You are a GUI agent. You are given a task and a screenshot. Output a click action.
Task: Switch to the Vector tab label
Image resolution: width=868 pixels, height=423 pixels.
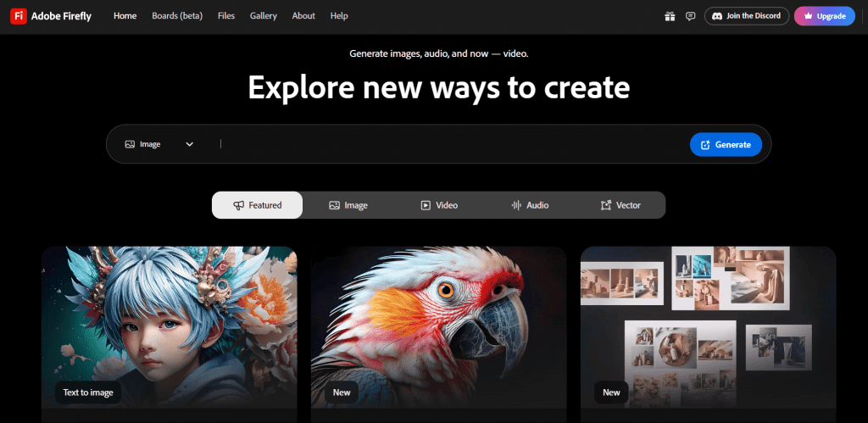point(628,205)
